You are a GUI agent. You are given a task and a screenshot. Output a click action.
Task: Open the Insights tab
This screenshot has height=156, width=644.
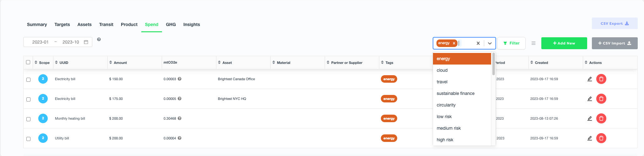[x=192, y=24]
